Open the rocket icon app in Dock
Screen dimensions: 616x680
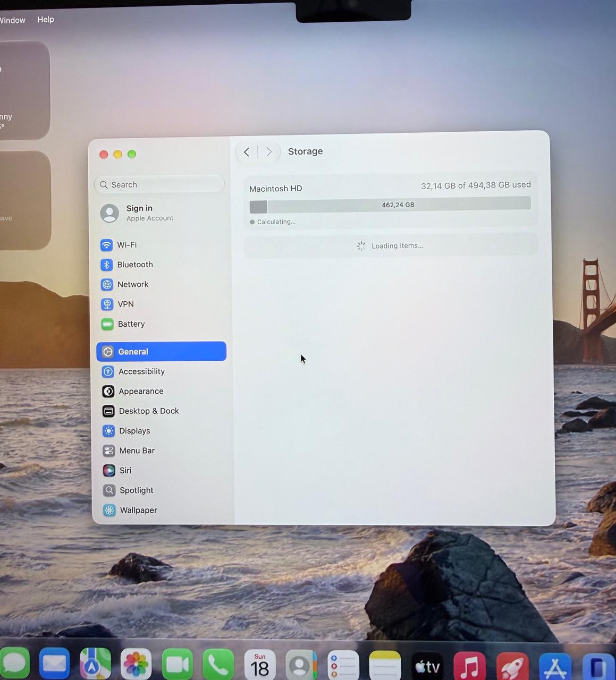pyautogui.click(x=512, y=666)
